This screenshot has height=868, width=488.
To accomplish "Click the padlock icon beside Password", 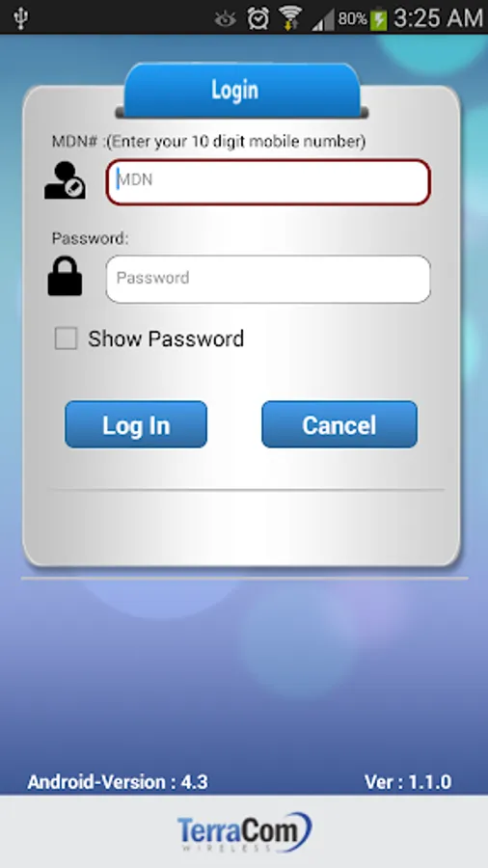I will pyautogui.click(x=65, y=276).
